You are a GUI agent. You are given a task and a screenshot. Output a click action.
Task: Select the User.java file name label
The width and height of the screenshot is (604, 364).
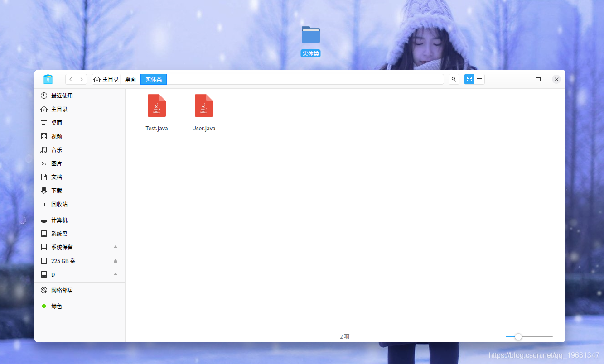click(204, 129)
